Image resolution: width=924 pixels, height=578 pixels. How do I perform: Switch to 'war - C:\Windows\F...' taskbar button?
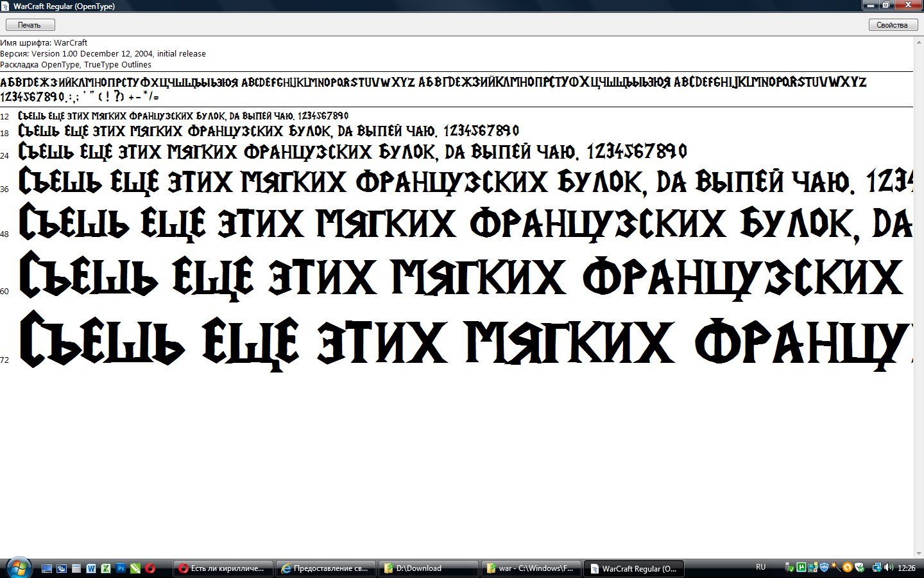(531, 568)
